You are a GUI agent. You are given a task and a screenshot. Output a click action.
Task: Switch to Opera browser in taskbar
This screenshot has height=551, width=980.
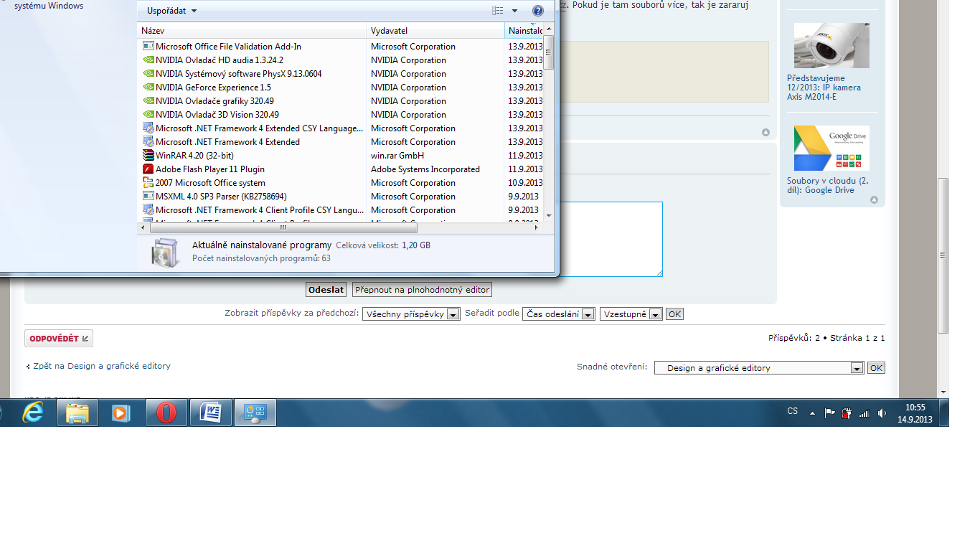166,413
